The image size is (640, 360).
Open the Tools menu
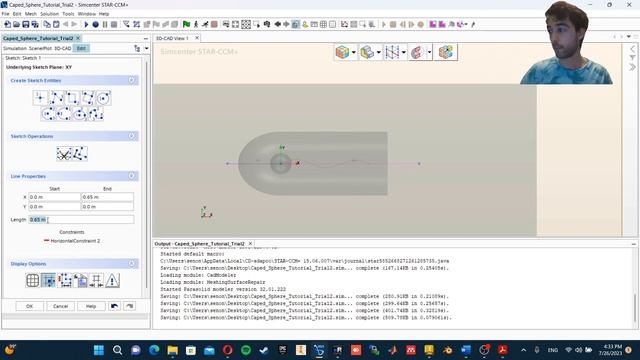coord(68,14)
